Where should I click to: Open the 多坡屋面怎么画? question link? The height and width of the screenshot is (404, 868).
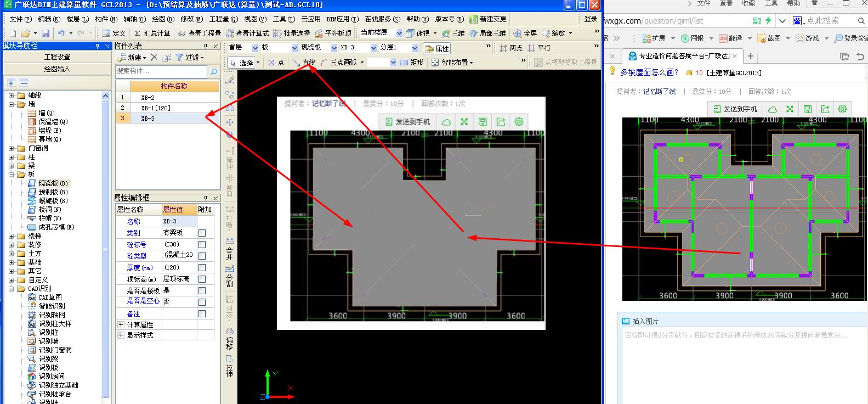coord(649,72)
